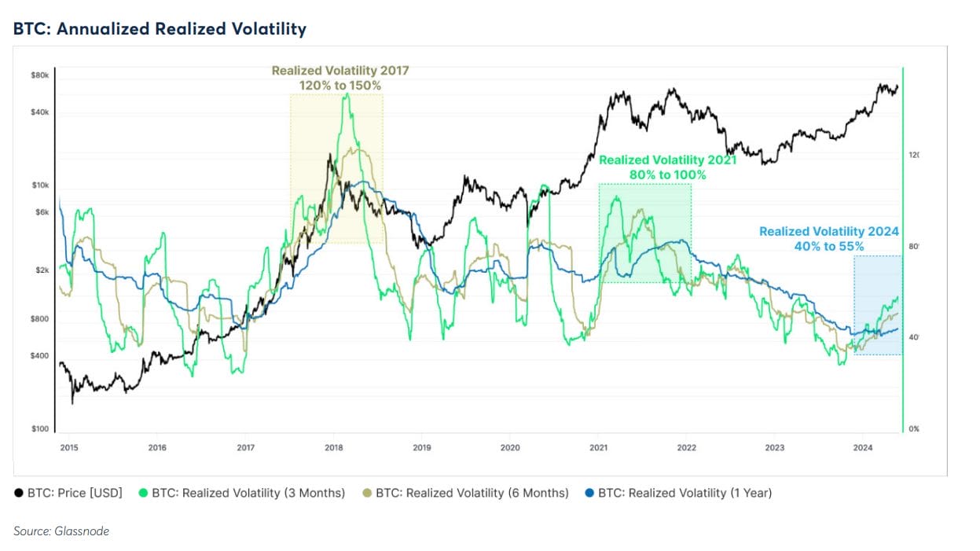Click the blue 1 Year legend dot
Screen dimensions: 980x551
(x=588, y=494)
